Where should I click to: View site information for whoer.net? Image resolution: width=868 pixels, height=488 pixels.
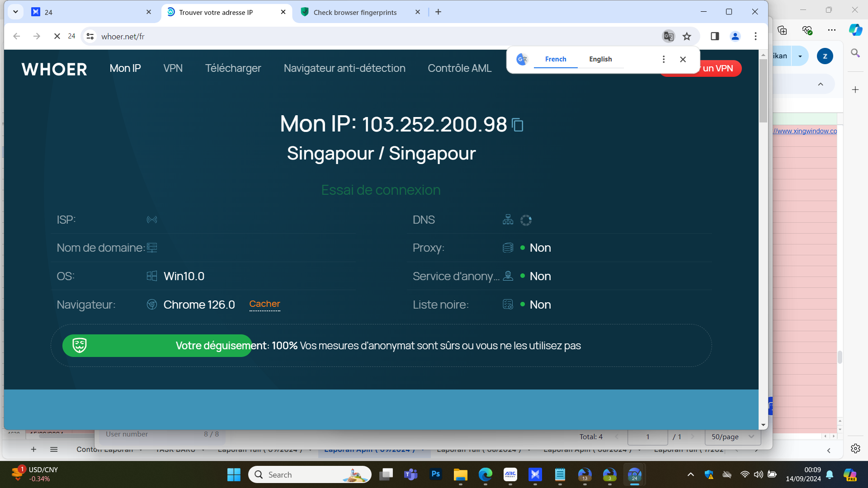coord(90,36)
